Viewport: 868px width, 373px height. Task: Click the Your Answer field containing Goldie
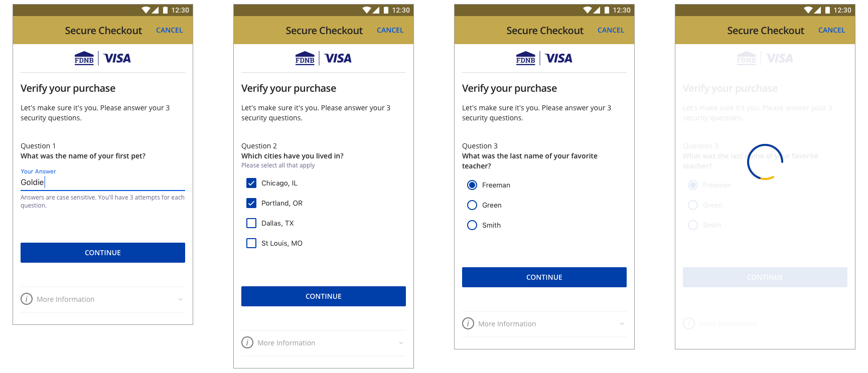click(x=103, y=182)
